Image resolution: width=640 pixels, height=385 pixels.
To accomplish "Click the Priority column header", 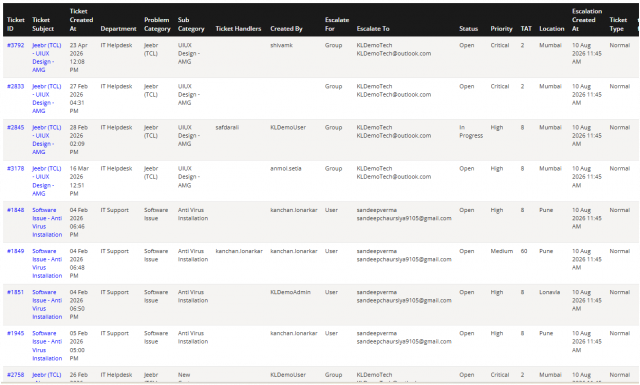I will [x=501, y=29].
